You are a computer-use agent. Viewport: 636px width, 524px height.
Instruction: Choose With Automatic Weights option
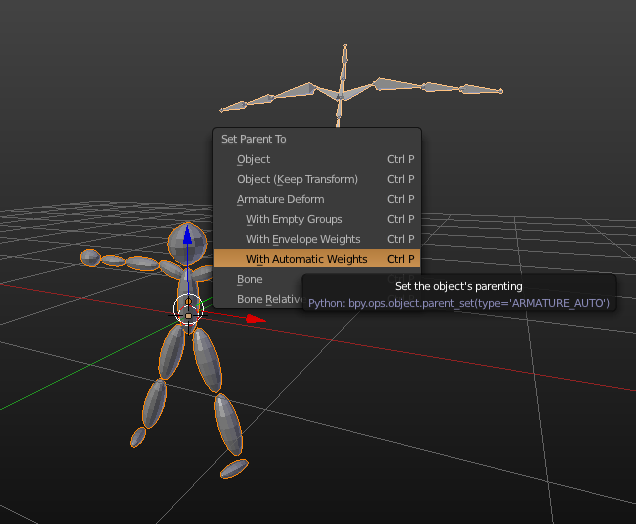317,259
